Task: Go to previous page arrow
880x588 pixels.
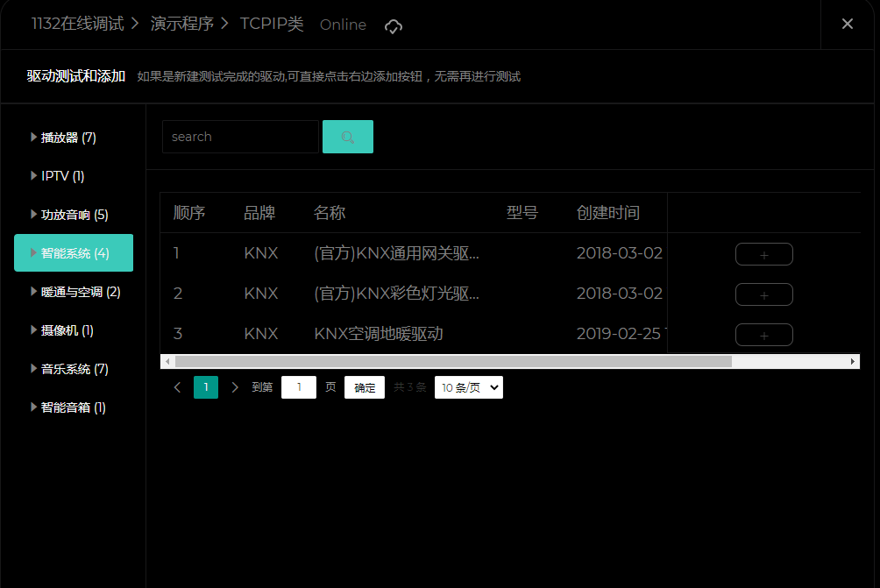Action: 177,387
